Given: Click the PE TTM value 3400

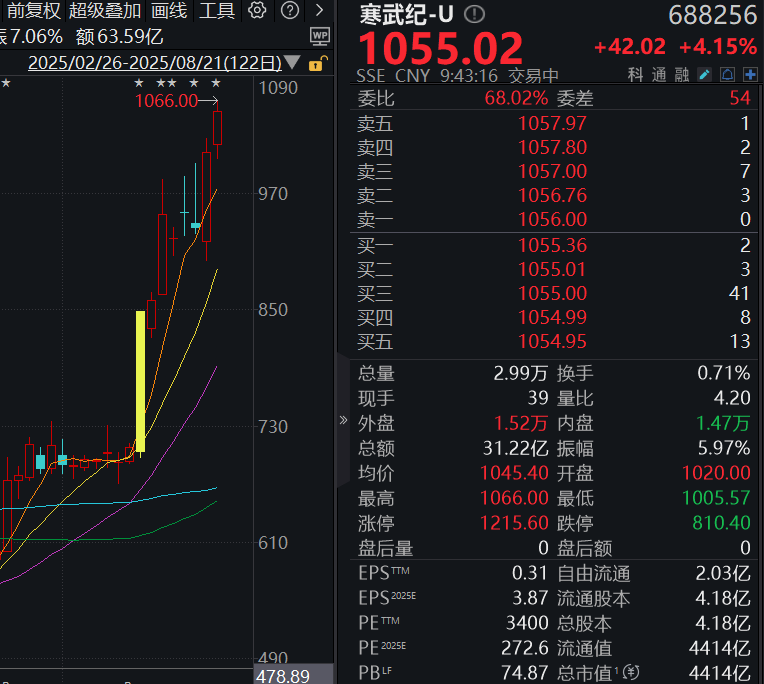Looking at the screenshot, I should click(x=527, y=623).
